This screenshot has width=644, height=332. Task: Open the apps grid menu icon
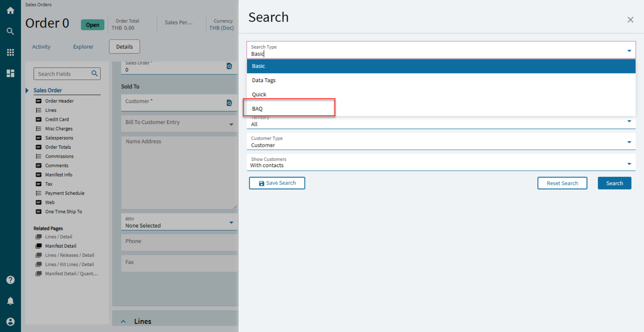pos(10,52)
